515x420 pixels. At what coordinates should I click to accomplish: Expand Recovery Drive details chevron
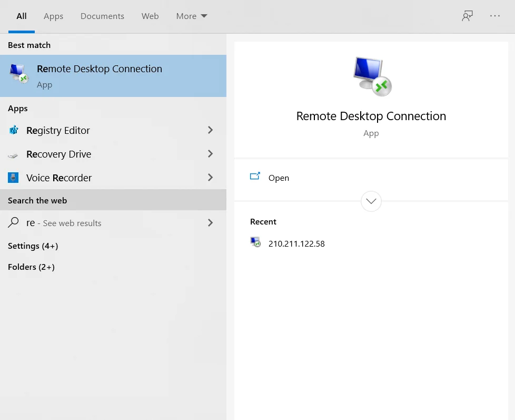[x=211, y=154]
